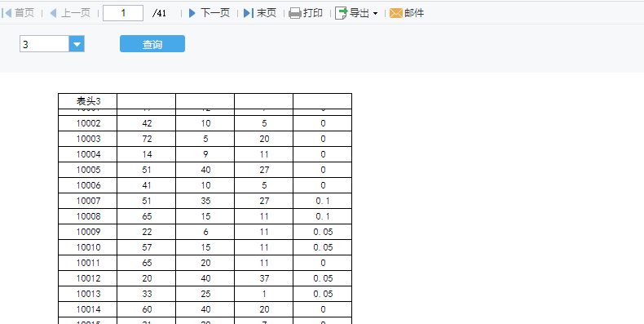Click the 查询 query button
The width and height of the screenshot is (644, 324).
coord(152,44)
